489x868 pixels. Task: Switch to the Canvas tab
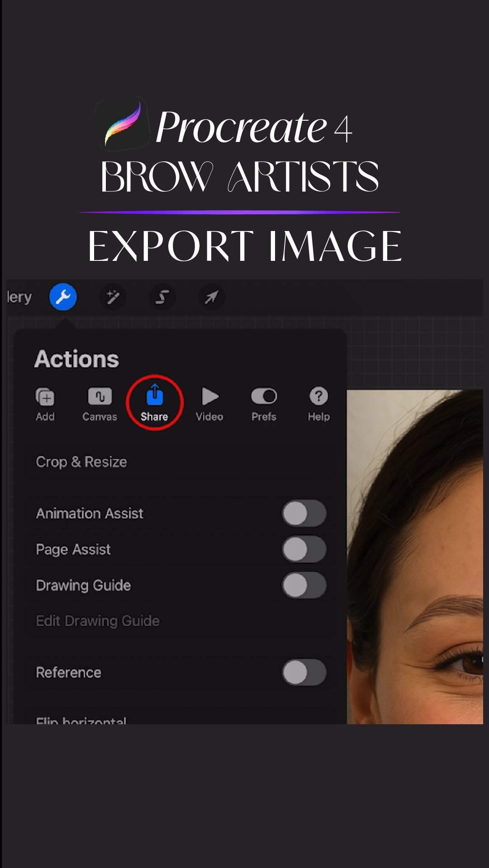pos(100,404)
